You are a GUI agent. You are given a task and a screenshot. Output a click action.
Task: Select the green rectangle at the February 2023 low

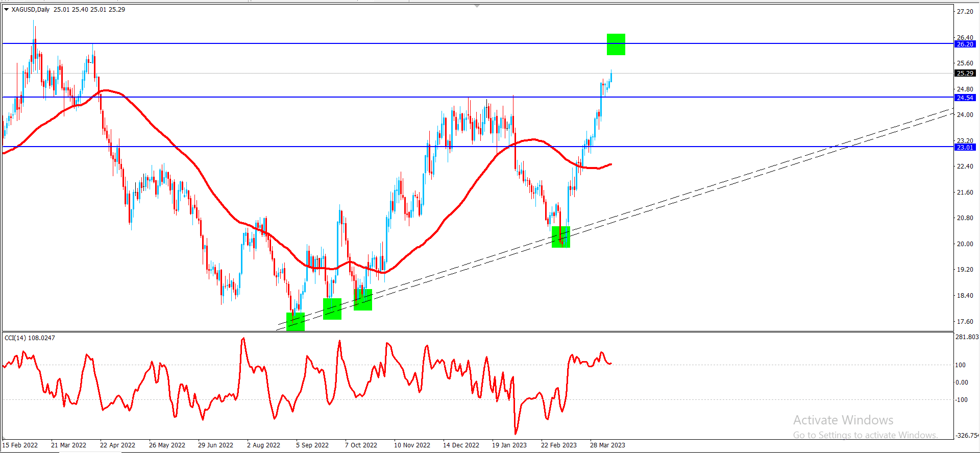(x=561, y=237)
